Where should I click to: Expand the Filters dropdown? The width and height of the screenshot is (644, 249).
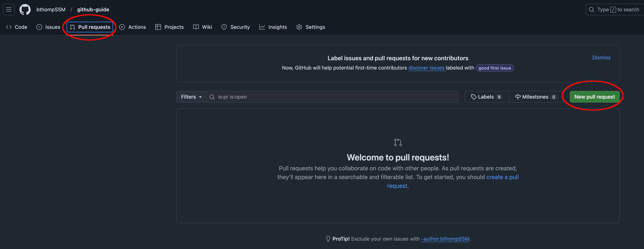(x=191, y=97)
